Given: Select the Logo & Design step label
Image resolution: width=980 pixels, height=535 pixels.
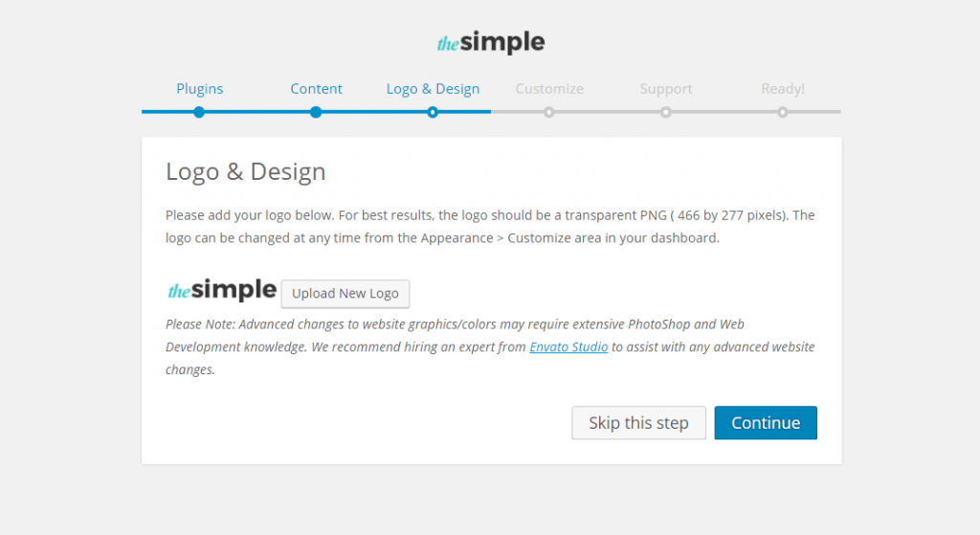Looking at the screenshot, I should pyautogui.click(x=434, y=89).
